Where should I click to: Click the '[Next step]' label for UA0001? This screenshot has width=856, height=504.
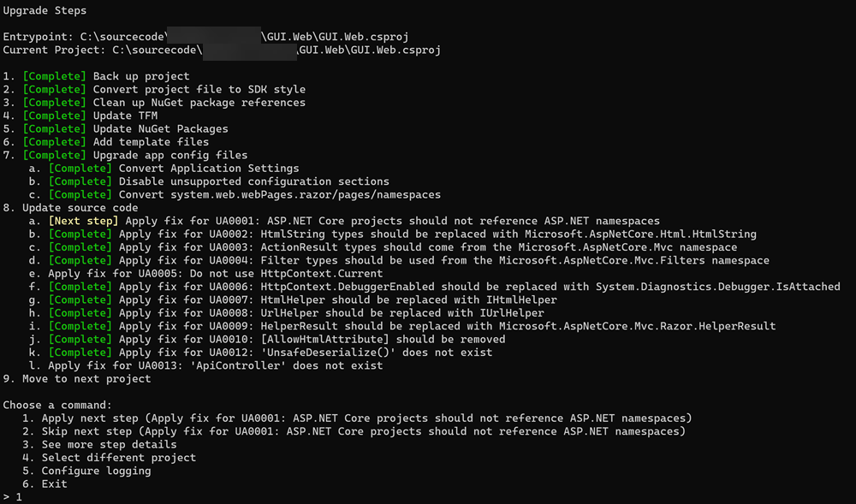83,221
